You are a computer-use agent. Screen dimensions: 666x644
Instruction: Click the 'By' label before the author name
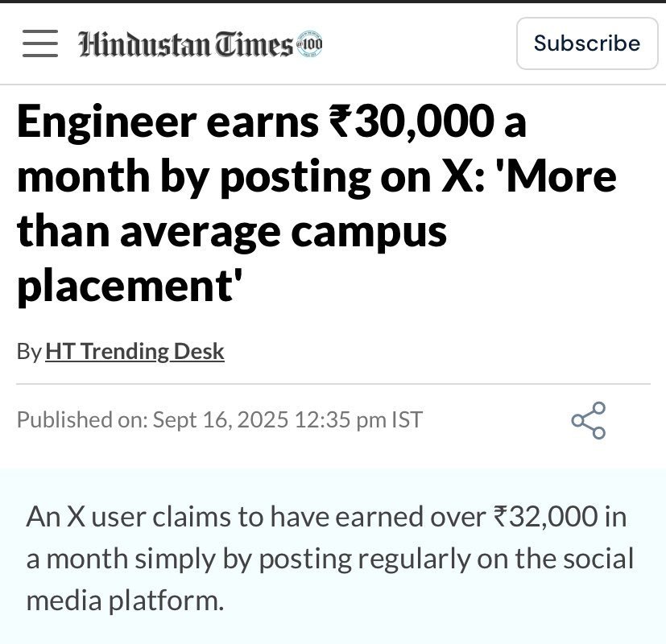29,352
